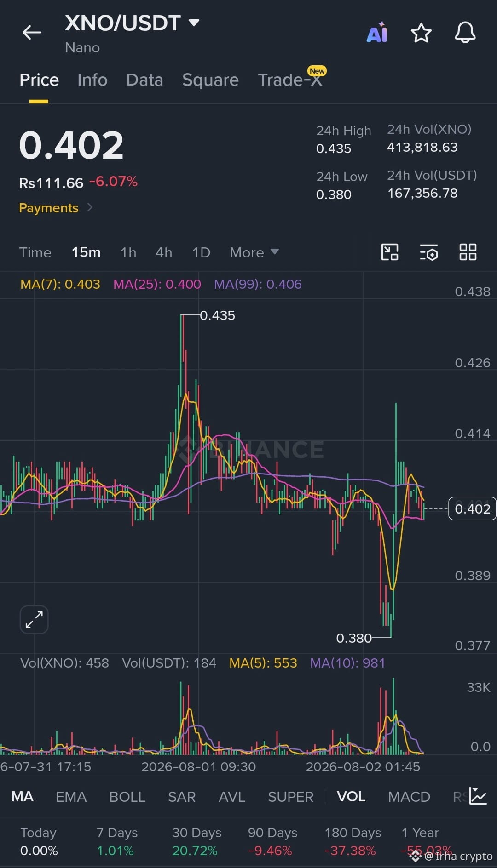Toggle the VOL sub-indicator
The image size is (497, 868).
351,796
